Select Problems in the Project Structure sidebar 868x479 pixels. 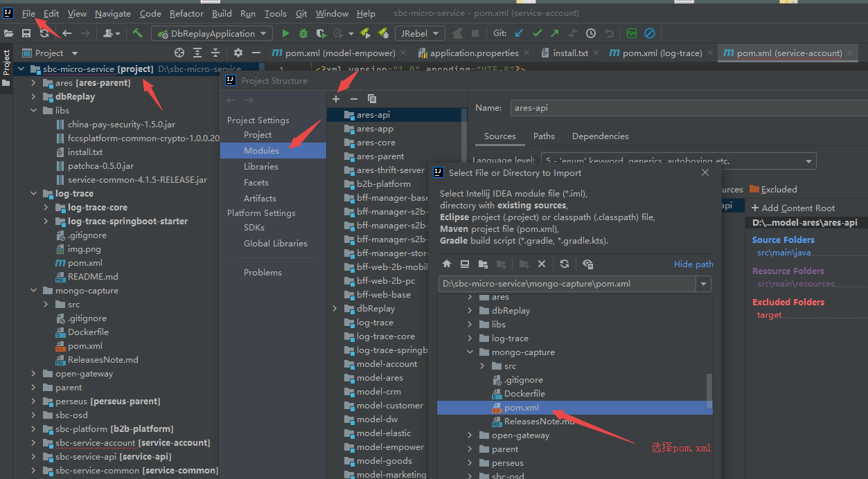pyautogui.click(x=263, y=273)
